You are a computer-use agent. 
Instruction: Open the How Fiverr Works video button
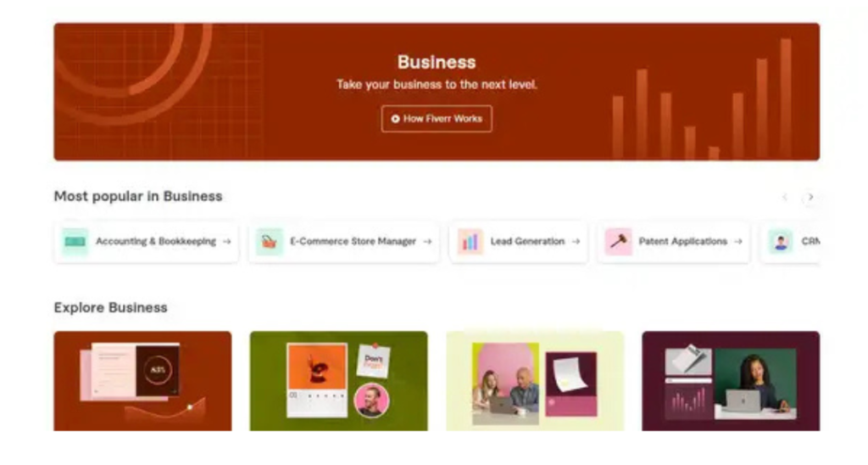pos(437,119)
